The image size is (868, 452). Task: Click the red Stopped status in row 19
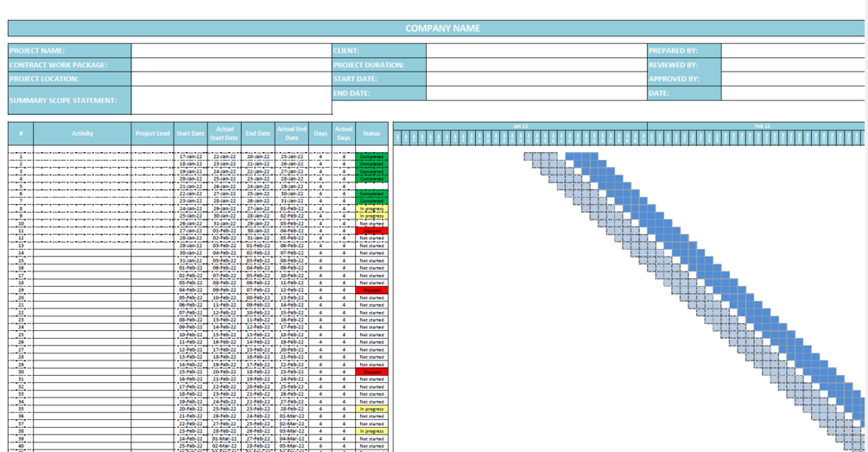[x=371, y=290]
